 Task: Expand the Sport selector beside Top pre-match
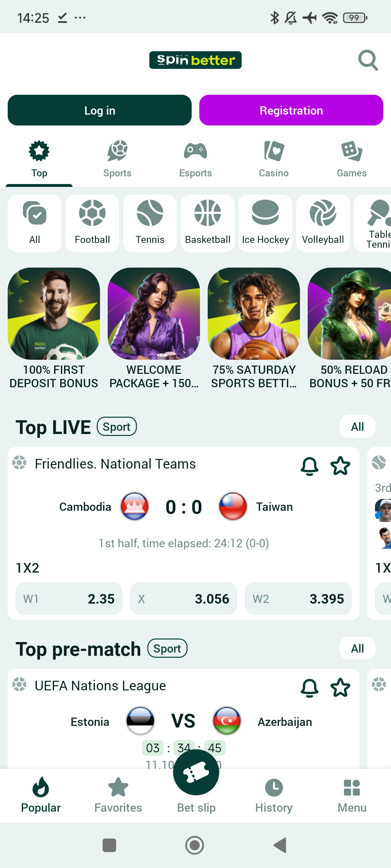click(167, 648)
